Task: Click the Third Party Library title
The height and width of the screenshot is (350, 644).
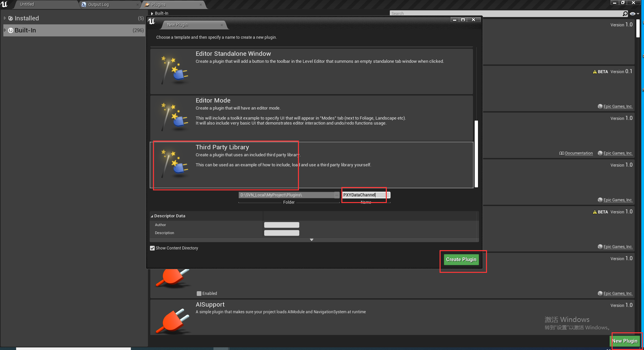Action: tap(222, 147)
